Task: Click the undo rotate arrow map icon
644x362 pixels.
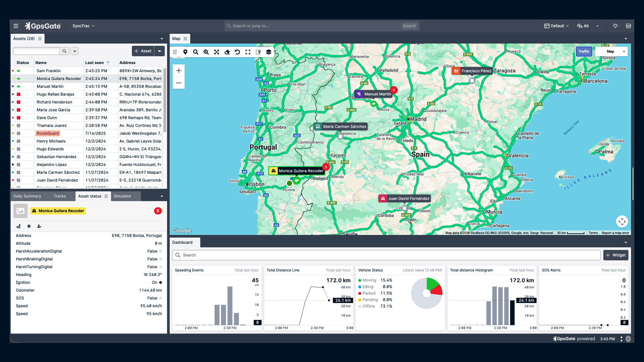Action: pos(237,52)
